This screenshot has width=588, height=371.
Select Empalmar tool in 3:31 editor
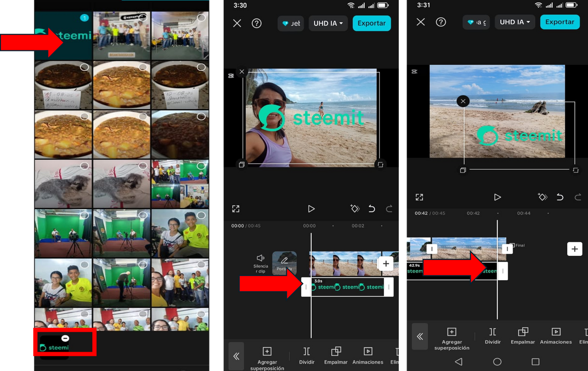pyautogui.click(x=523, y=336)
